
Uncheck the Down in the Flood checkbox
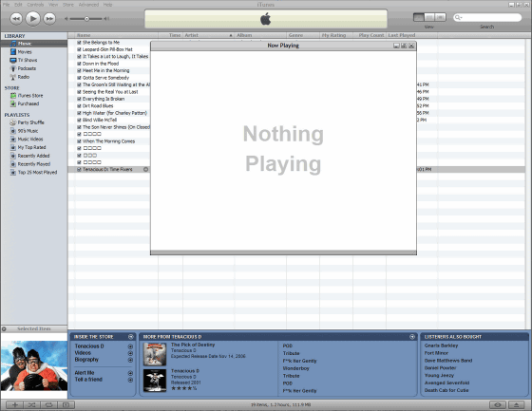point(79,64)
